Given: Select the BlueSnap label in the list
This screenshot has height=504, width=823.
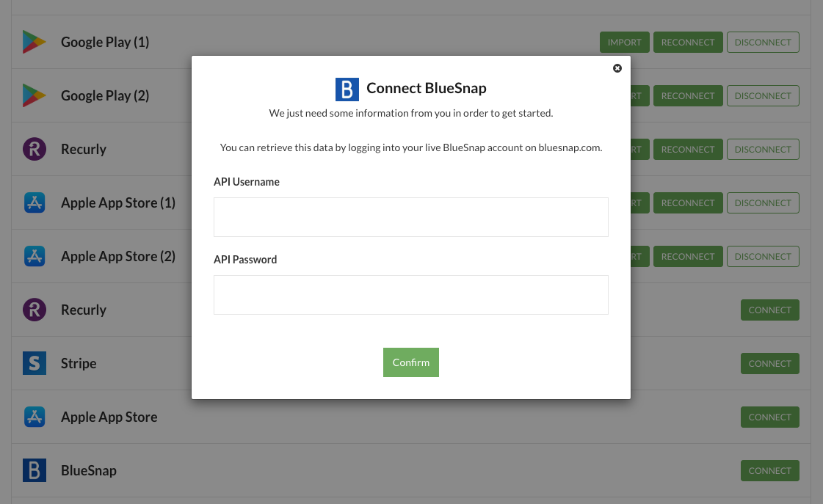Looking at the screenshot, I should [x=89, y=470].
